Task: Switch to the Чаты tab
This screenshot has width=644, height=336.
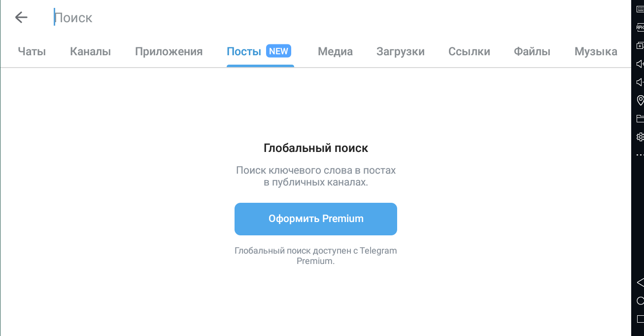Action: 32,51
